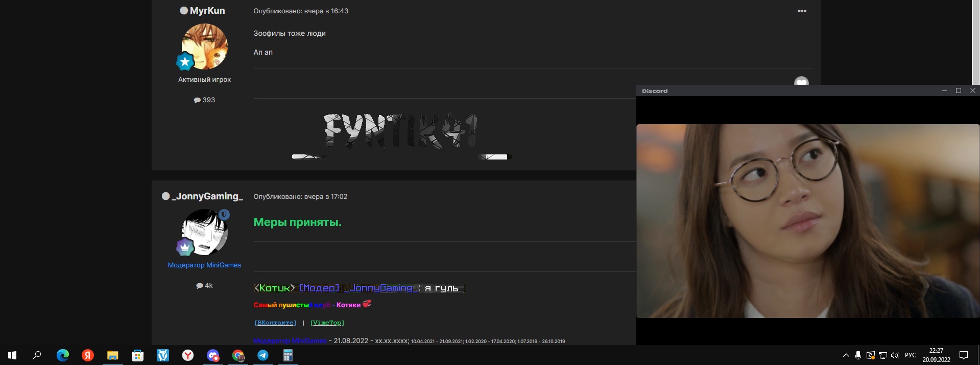The width and height of the screenshot is (980, 365).
Task: Expand the hidden system tray icons
Action: [x=846, y=355]
